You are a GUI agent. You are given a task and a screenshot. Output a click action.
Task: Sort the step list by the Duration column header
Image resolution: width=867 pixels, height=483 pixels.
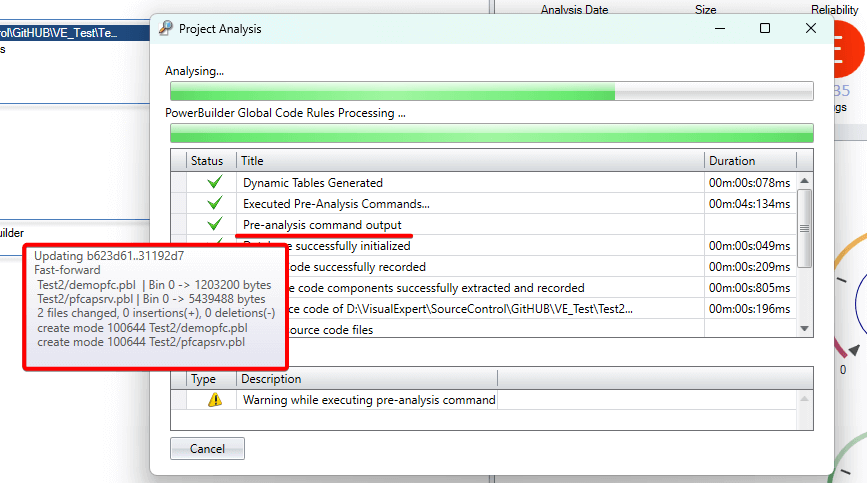point(750,161)
